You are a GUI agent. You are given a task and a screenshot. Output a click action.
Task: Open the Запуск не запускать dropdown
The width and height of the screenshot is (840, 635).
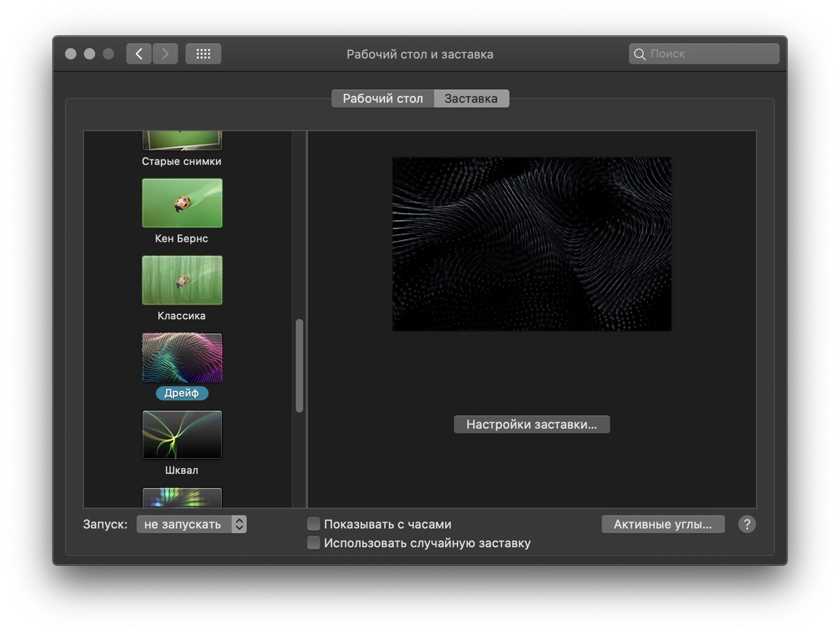click(192, 524)
